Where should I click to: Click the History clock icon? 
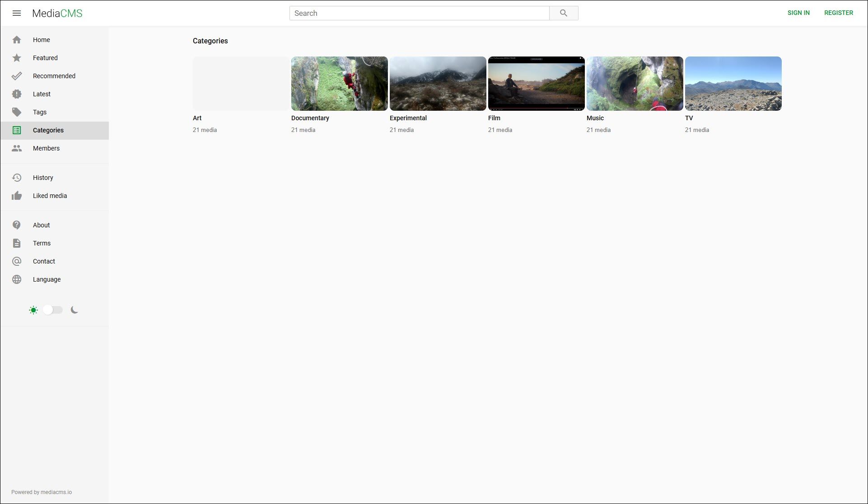(x=17, y=178)
